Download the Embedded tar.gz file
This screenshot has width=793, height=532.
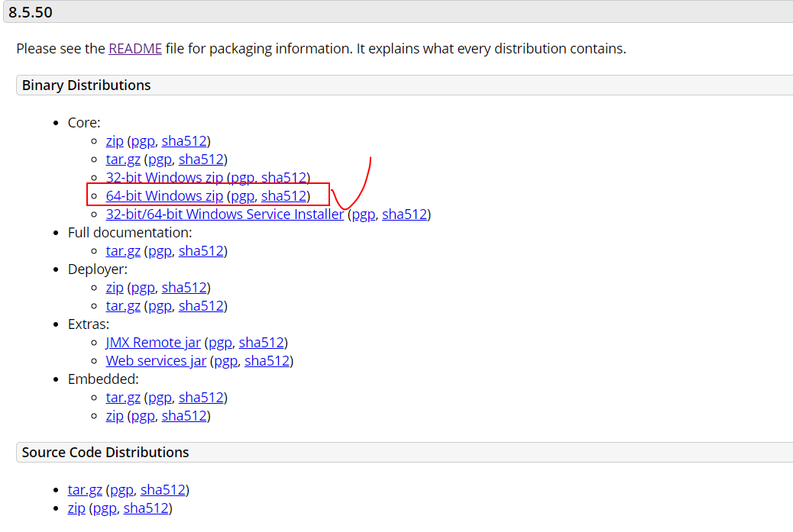(x=123, y=398)
